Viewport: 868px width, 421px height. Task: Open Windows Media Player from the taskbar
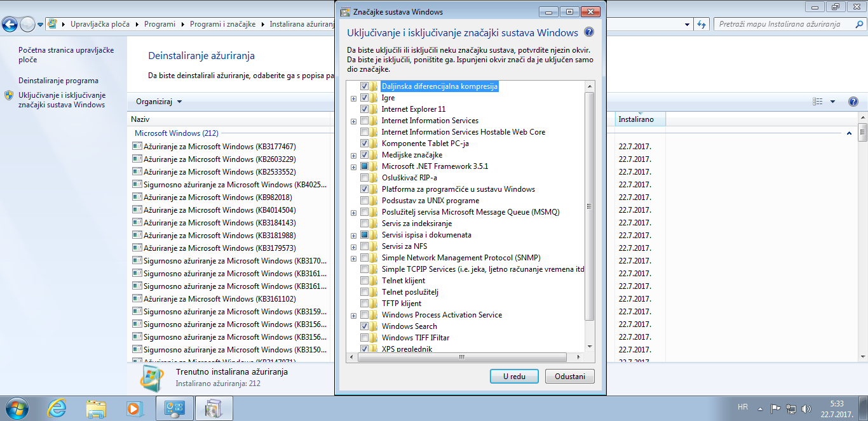pyautogui.click(x=135, y=408)
